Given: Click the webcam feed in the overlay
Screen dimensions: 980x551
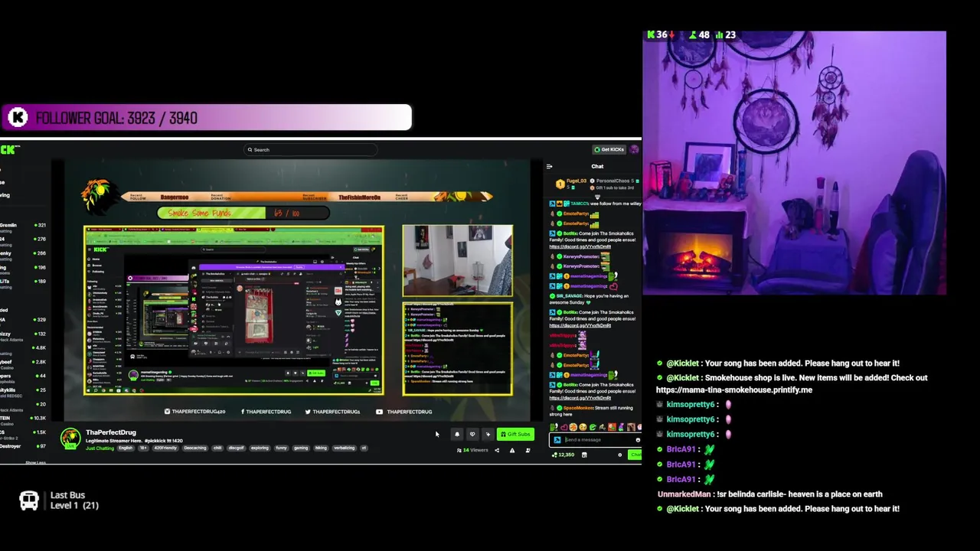Looking at the screenshot, I should tap(795, 163).
